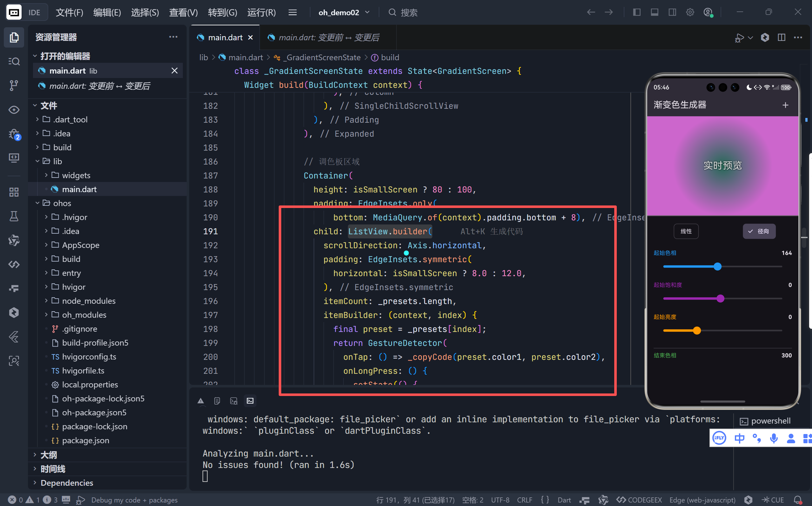Expand the widgets folder

pos(76,175)
